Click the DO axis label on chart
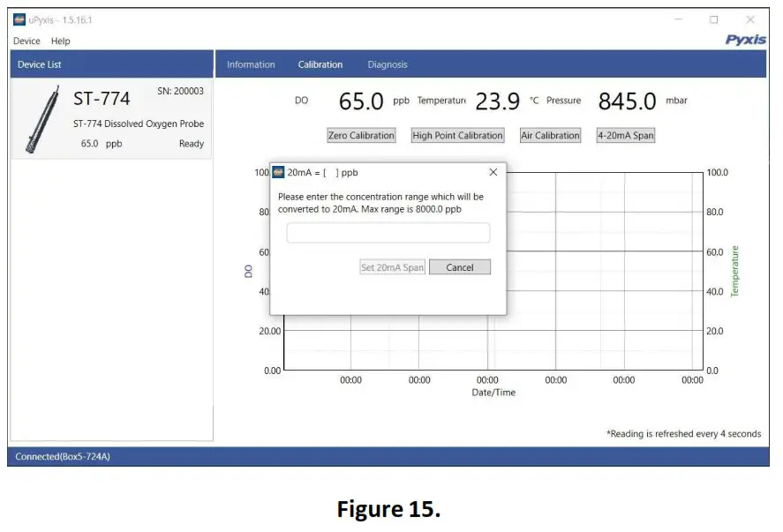 pos(248,272)
